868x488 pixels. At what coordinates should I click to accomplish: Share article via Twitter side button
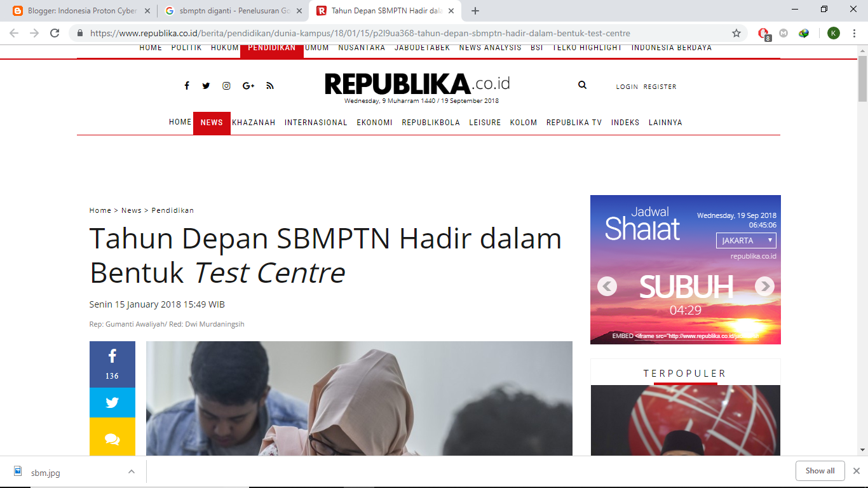(x=112, y=403)
